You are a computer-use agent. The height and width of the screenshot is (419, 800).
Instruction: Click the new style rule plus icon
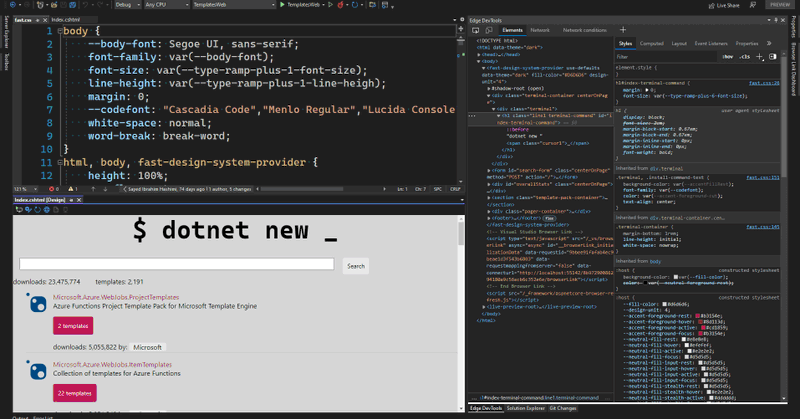pos(759,57)
